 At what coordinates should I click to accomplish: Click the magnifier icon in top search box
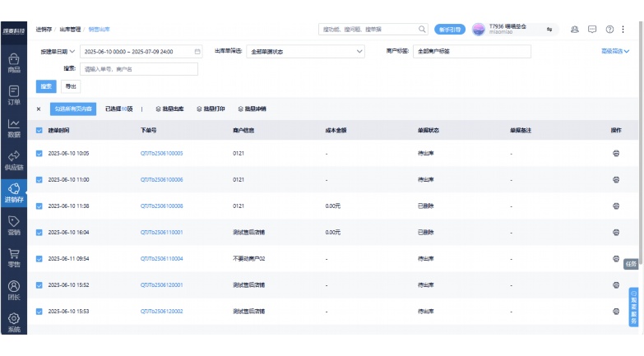422,29
